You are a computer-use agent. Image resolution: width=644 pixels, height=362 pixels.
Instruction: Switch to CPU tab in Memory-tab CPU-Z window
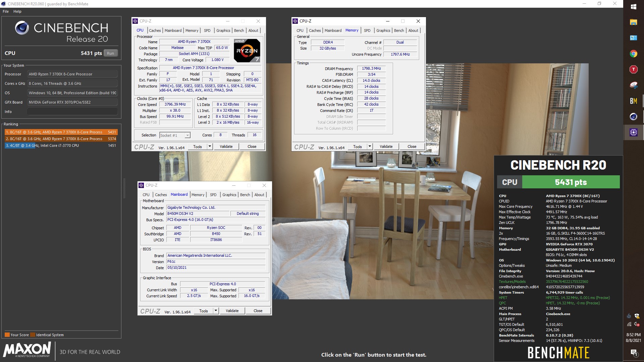pyautogui.click(x=300, y=30)
